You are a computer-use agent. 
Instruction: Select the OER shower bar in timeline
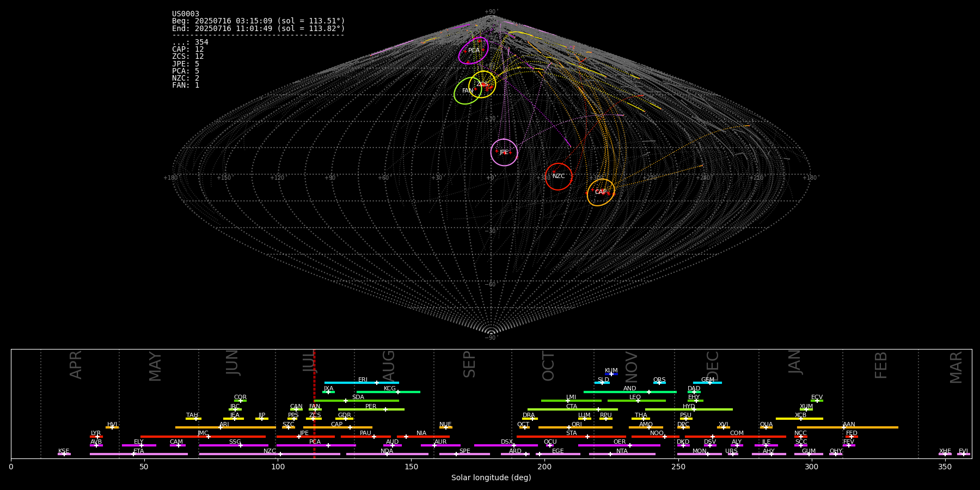(x=619, y=445)
